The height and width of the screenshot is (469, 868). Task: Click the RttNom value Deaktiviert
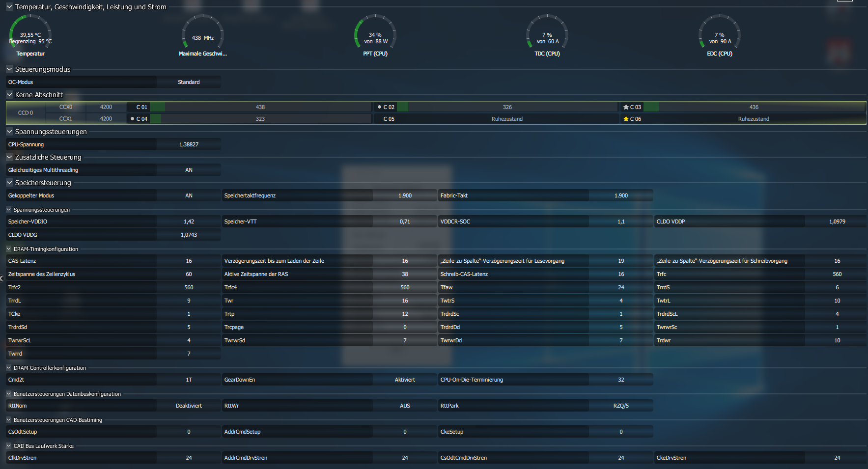point(189,406)
